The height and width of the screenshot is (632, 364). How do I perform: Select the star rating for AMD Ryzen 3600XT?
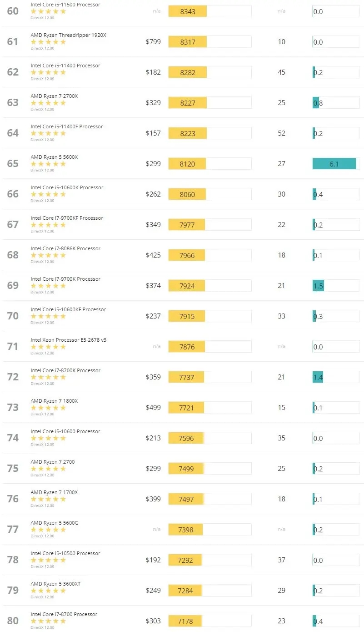click(x=48, y=590)
